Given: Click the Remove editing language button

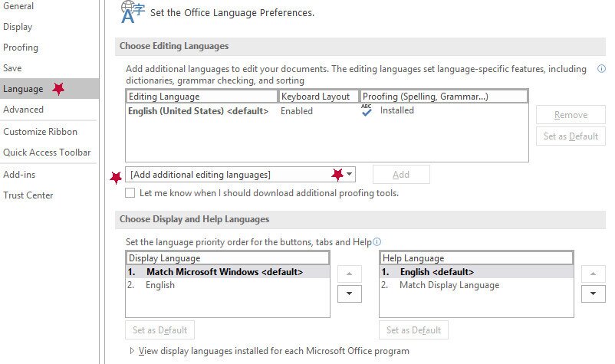Looking at the screenshot, I should [571, 115].
